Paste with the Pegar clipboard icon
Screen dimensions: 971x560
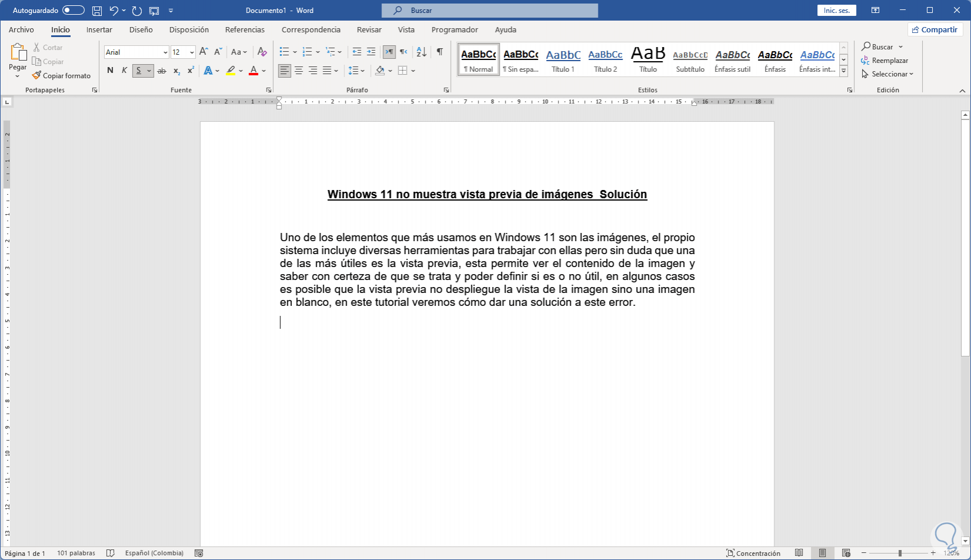coord(18,53)
